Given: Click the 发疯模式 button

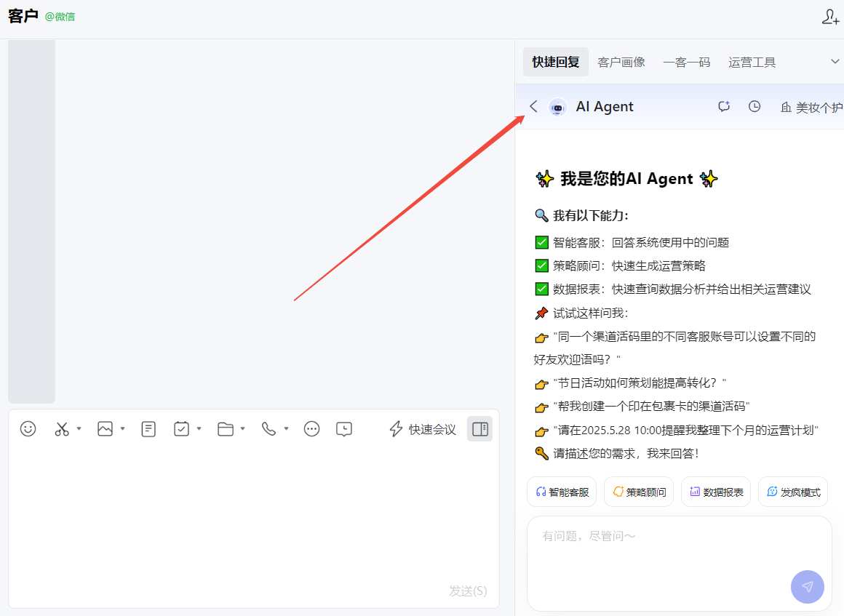Looking at the screenshot, I should pyautogui.click(x=793, y=492).
